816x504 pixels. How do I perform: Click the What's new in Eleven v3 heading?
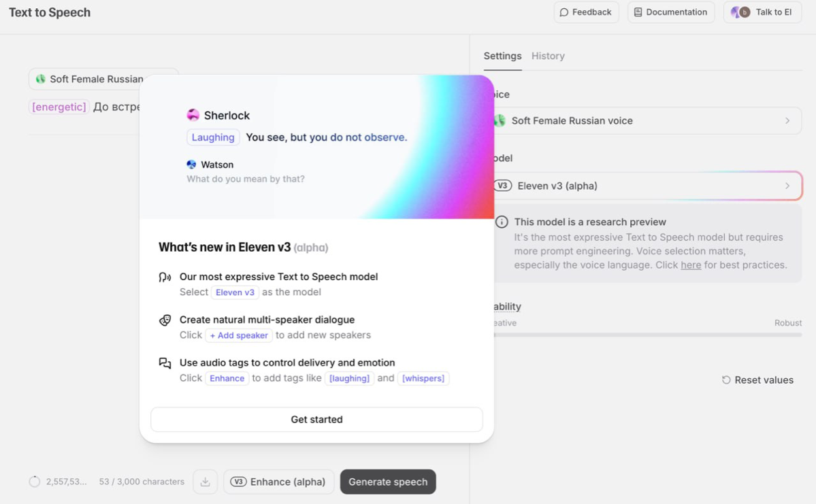coord(243,247)
